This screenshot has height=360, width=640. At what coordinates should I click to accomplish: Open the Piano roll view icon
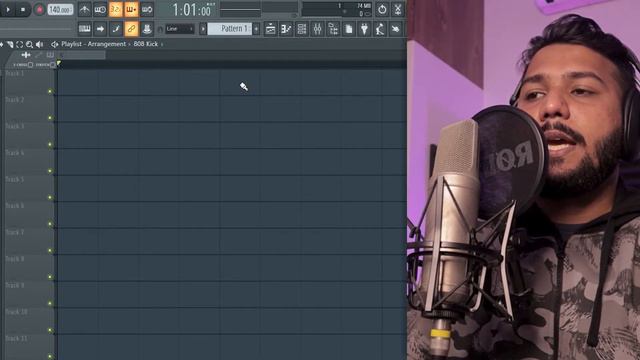(286, 29)
